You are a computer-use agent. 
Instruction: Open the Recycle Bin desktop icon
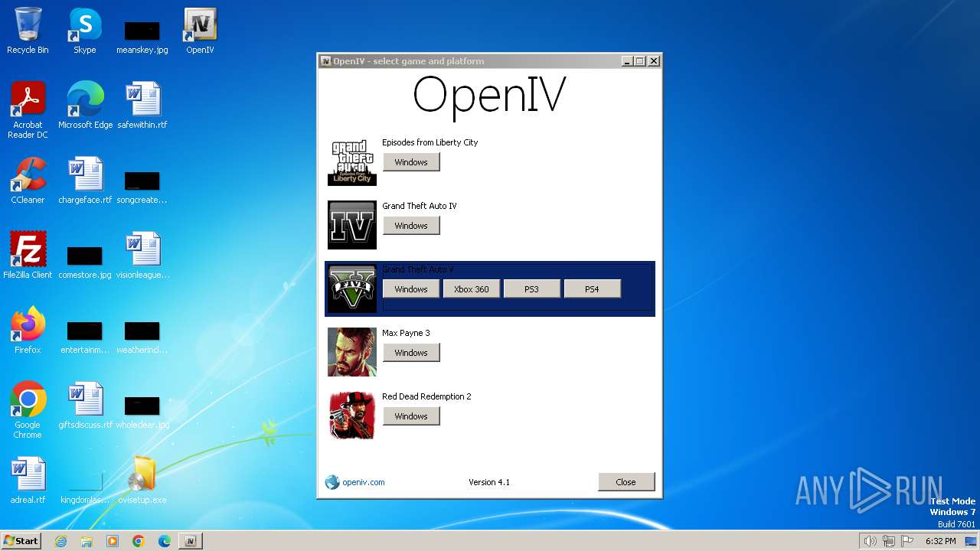pos(28,31)
